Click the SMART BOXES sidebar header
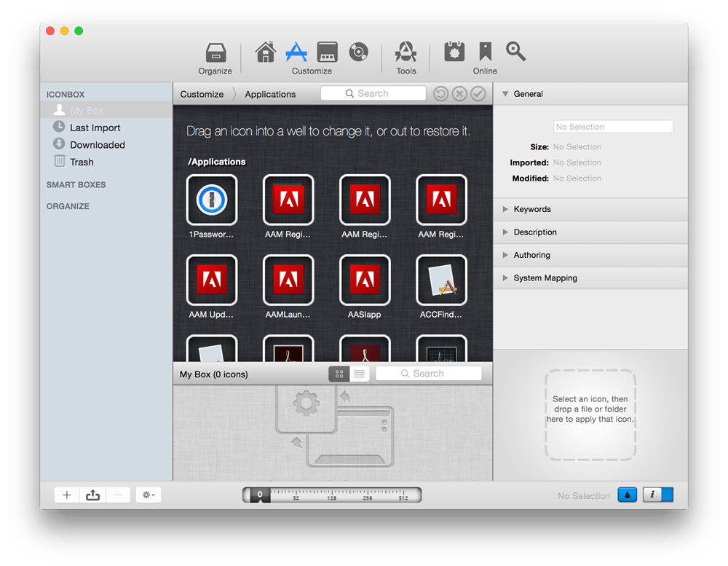 pyautogui.click(x=76, y=185)
